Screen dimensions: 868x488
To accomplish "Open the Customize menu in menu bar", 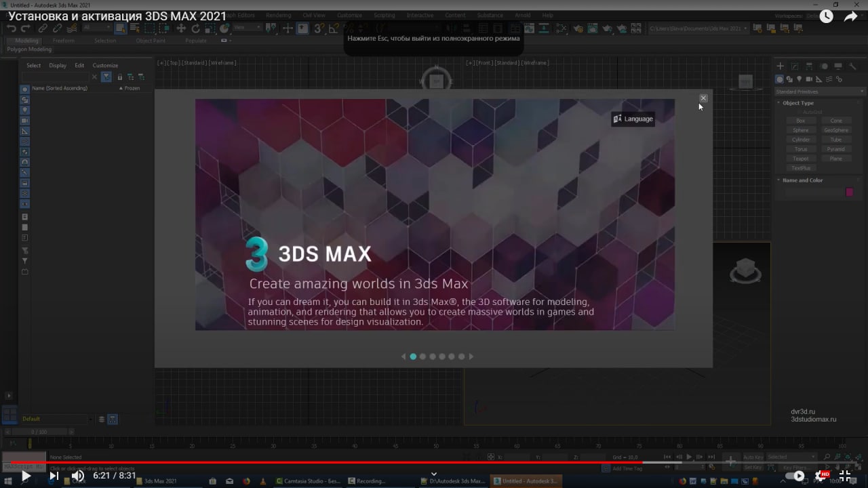I will pos(349,15).
